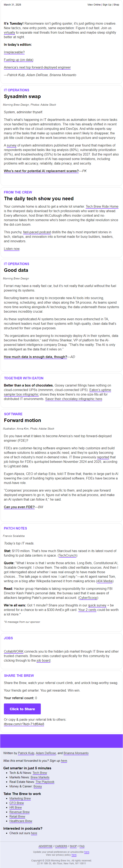The height and width of the screenshot is (868, 123).
Task: Open 'Savor their chocolatey infographic here' link
Action: pos(73,399)
